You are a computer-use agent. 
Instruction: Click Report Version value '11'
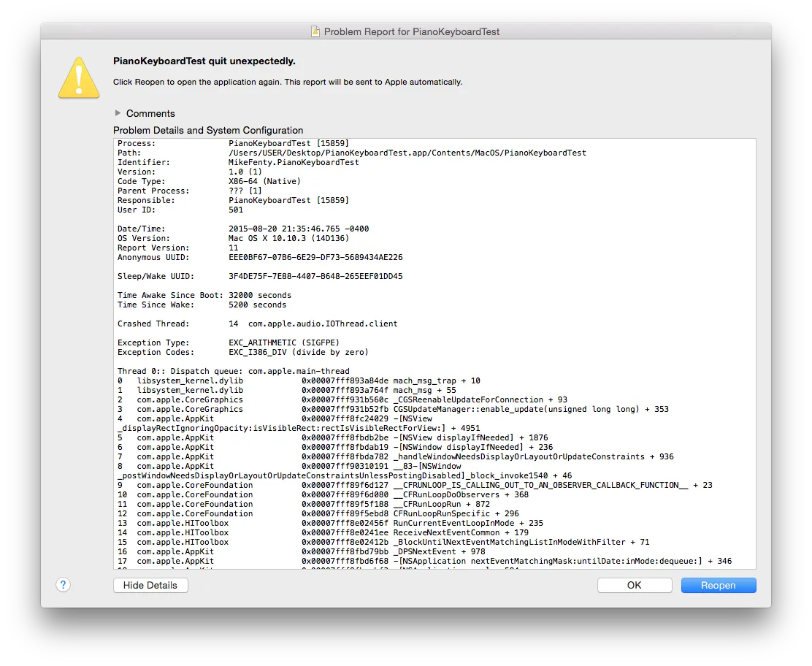234,248
